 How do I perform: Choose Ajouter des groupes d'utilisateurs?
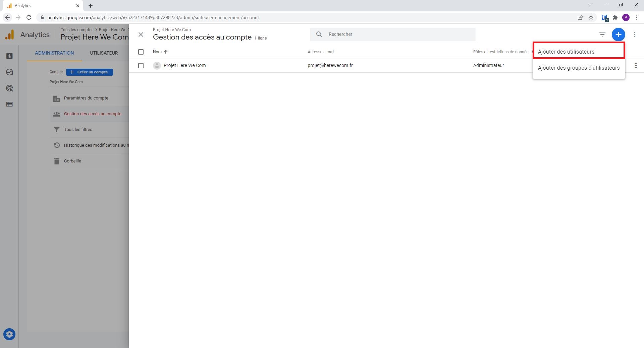click(x=579, y=68)
